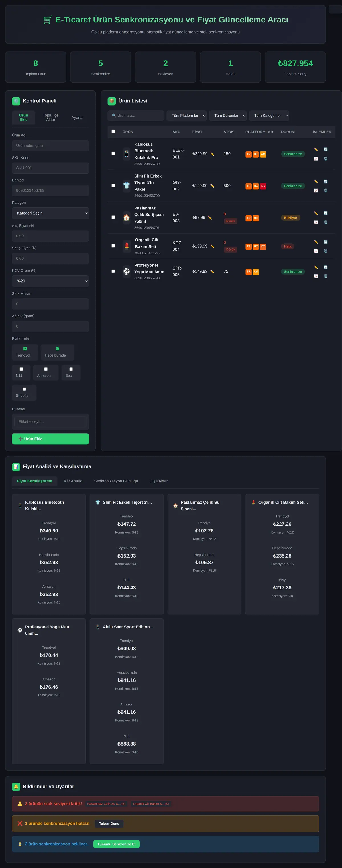The width and height of the screenshot is (342, 868).
Task: Resync the Paslanmaz Çelik Su Şişesi product
Action: 325,213
